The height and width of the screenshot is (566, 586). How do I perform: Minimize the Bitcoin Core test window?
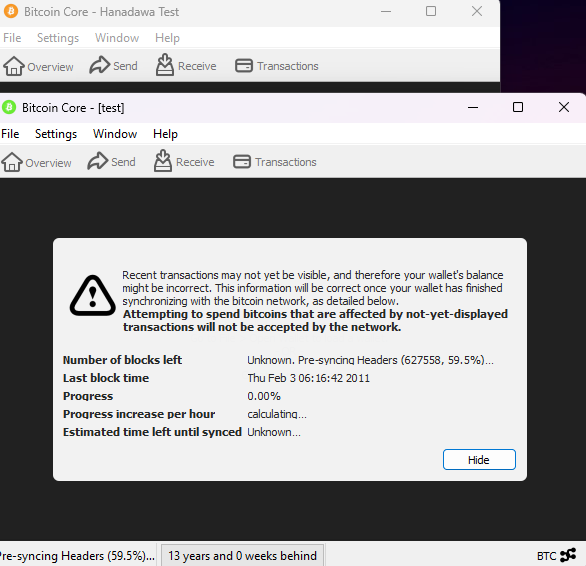[x=473, y=107]
